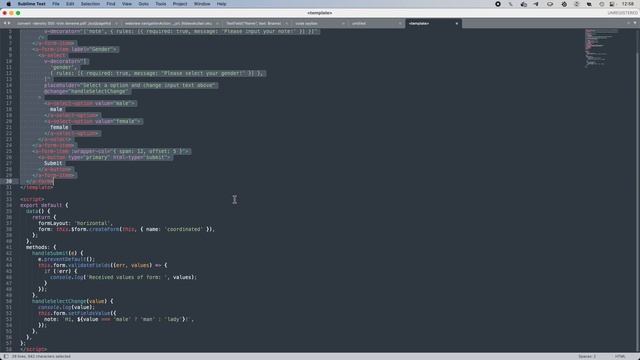The height and width of the screenshot is (360, 640).
Task: Click the 'female' option text line
Action: (x=59, y=127)
